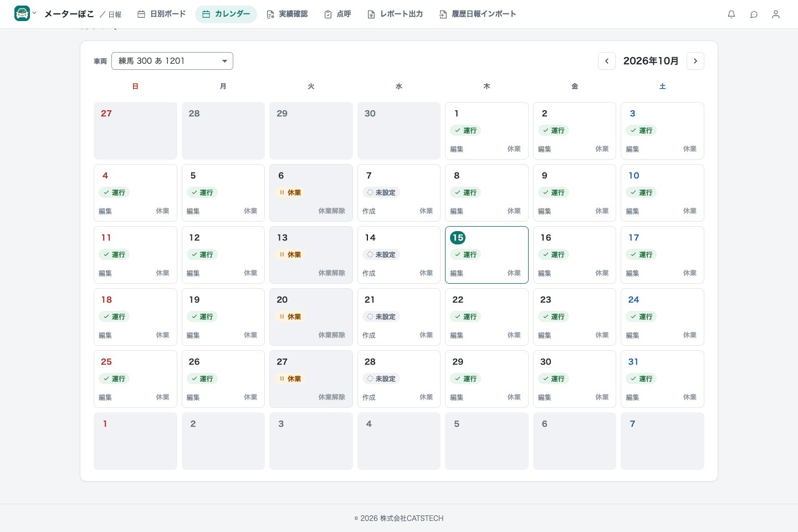This screenshot has height=532, width=798.
Task: Click the 日報 breadcrumb text
Action: (x=115, y=14)
